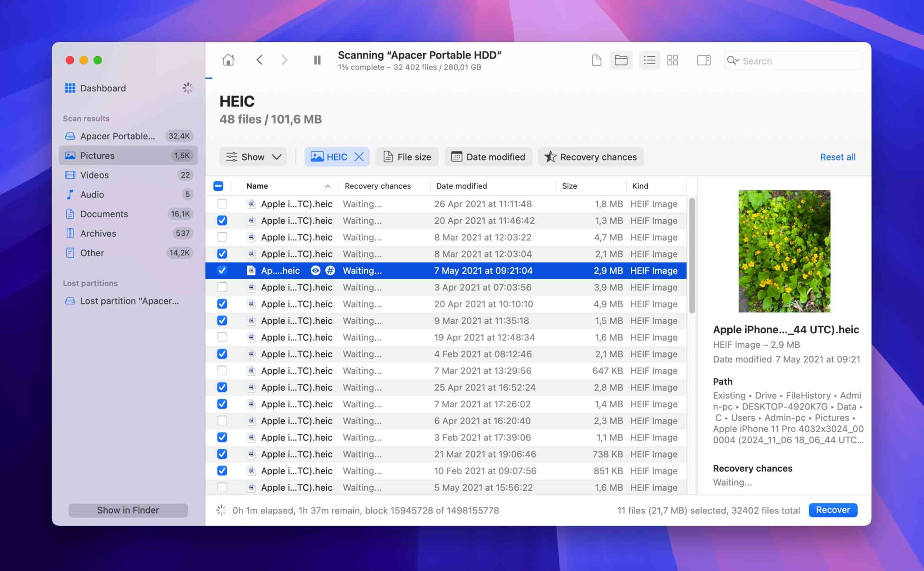
Task: Select grid view layout
Action: click(672, 60)
